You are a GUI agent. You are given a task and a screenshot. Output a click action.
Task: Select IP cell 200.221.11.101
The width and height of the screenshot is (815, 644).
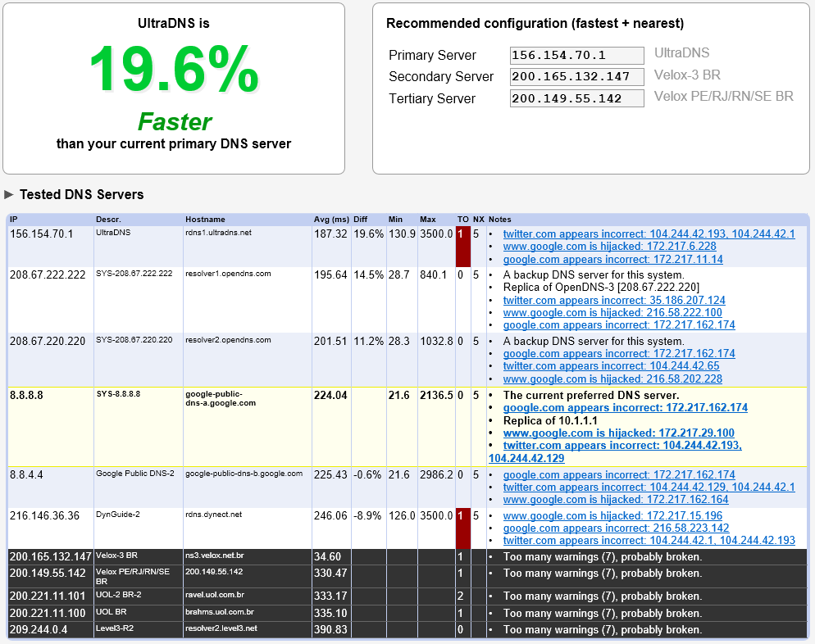(x=48, y=596)
